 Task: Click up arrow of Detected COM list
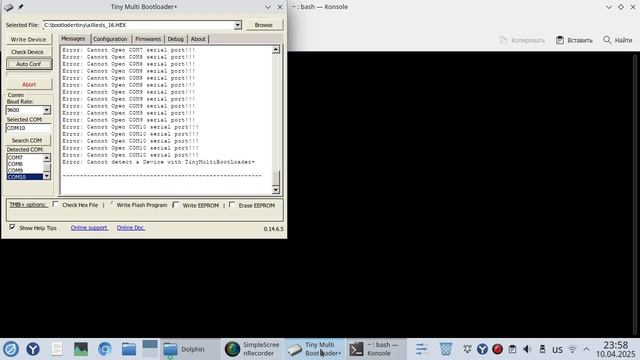(x=47, y=158)
